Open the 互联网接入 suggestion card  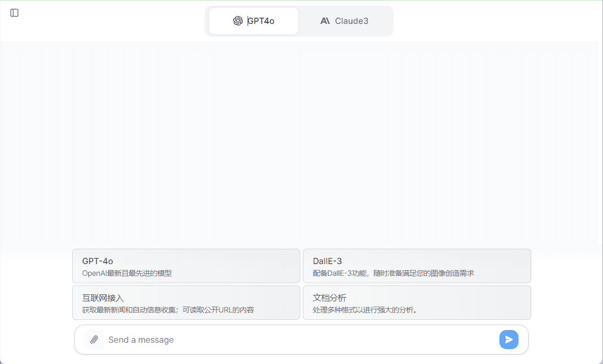(x=103, y=298)
